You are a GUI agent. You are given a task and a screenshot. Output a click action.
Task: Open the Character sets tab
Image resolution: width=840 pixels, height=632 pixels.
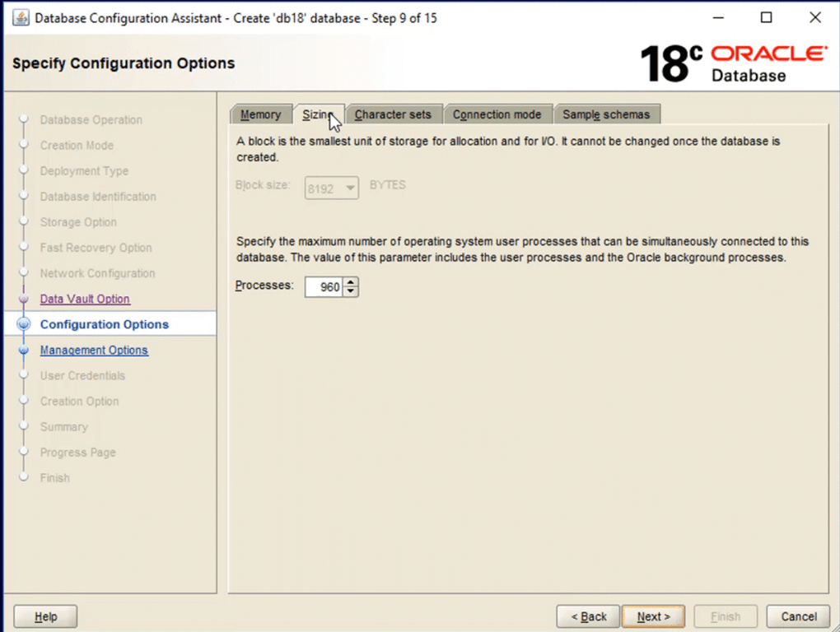click(x=393, y=114)
